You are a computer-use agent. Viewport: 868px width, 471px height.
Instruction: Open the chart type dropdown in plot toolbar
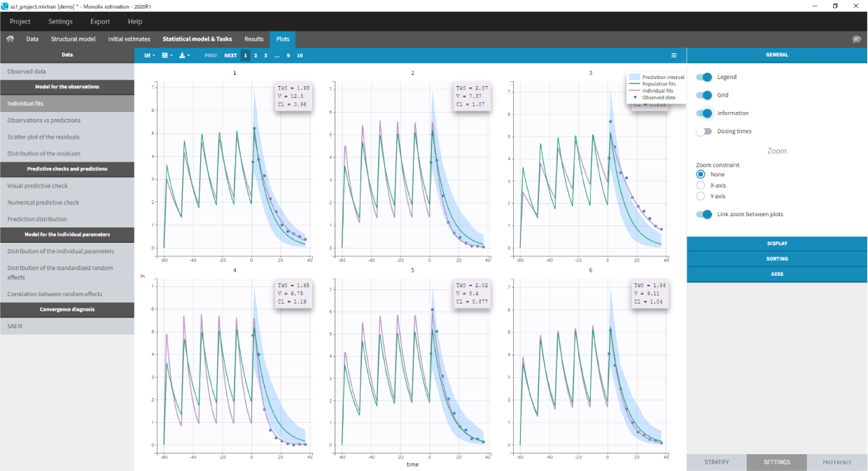click(x=149, y=55)
